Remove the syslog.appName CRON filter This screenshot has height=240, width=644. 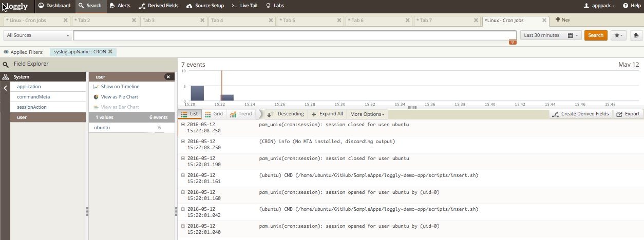tap(110, 52)
